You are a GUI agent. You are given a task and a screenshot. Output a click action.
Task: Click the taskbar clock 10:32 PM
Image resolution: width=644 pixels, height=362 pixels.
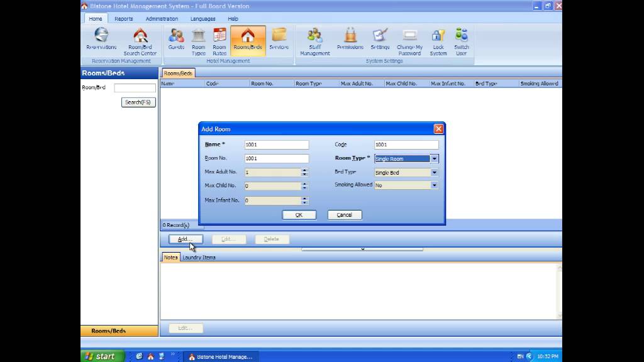coord(548,356)
